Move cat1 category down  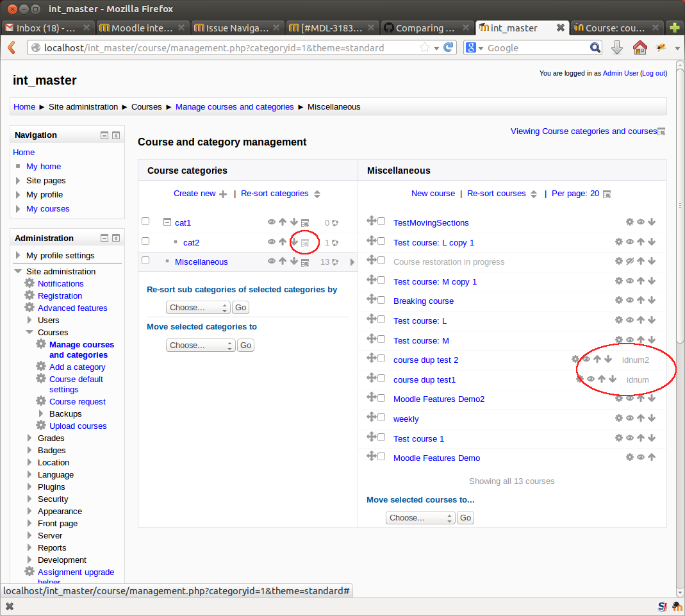point(294,222)
